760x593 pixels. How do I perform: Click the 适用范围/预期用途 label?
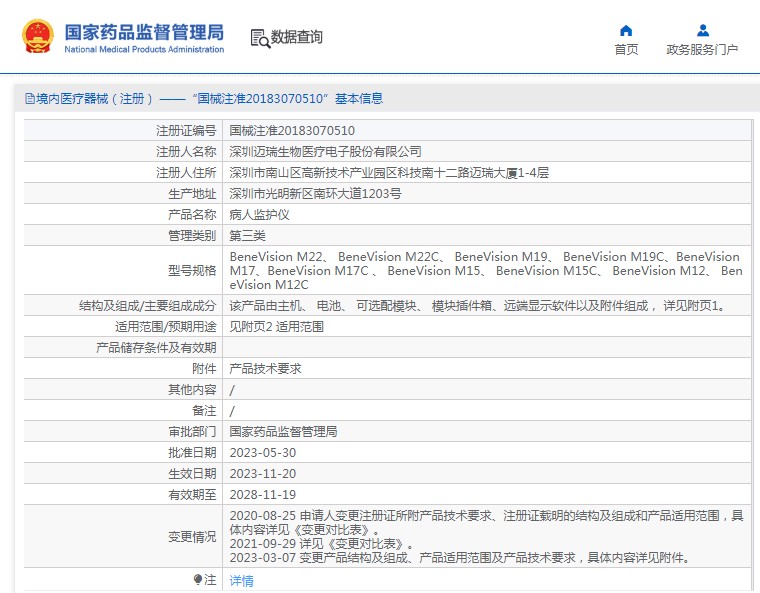point(166,326)
